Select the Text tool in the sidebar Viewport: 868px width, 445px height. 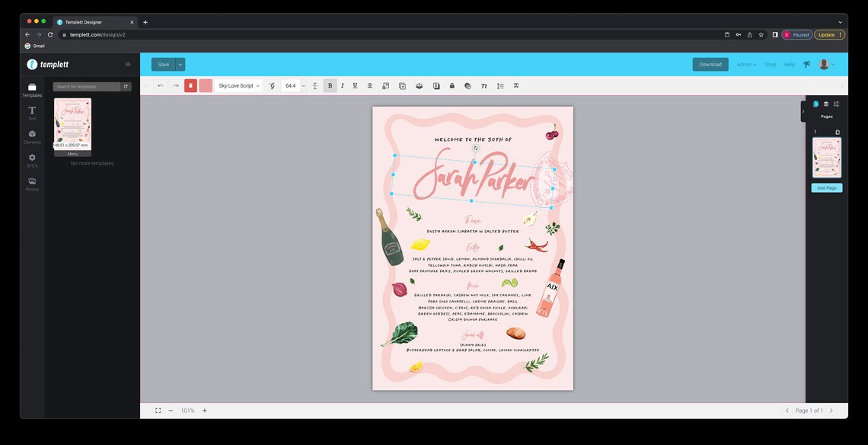32,113
